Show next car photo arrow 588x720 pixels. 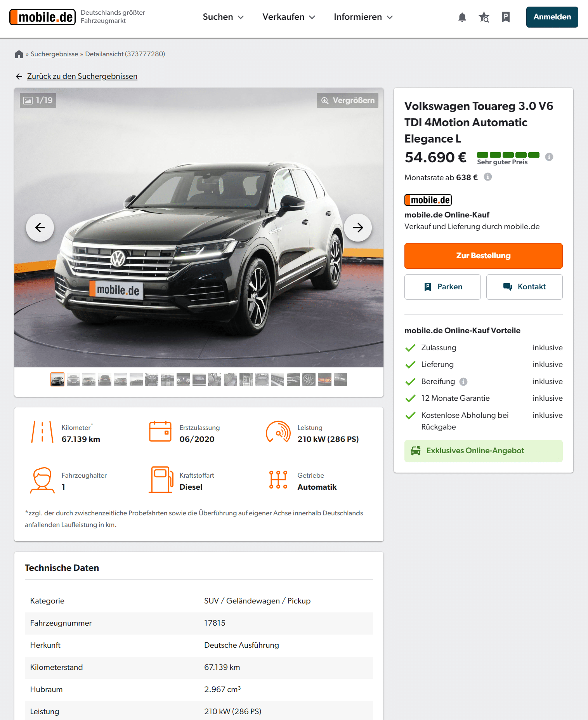[358, 228]
